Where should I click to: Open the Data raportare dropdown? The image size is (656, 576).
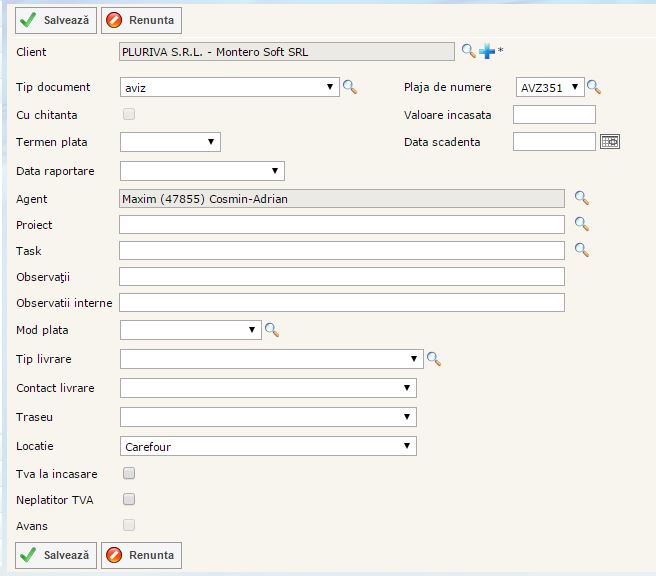click(x=201, y=171)
